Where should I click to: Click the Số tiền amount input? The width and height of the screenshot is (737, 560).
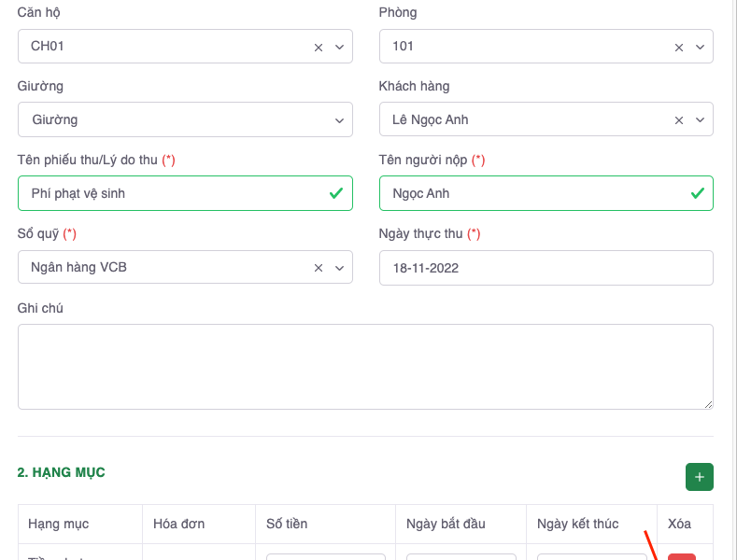pos(325,556)
